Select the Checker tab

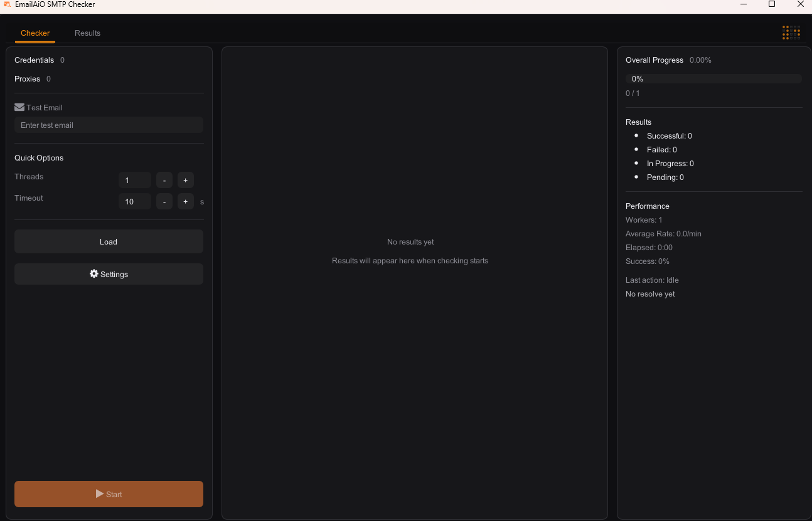(x=35, y=33)
